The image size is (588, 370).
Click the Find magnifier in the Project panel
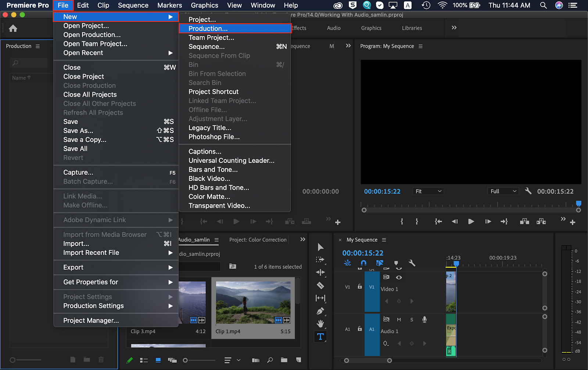pos(270,360)
